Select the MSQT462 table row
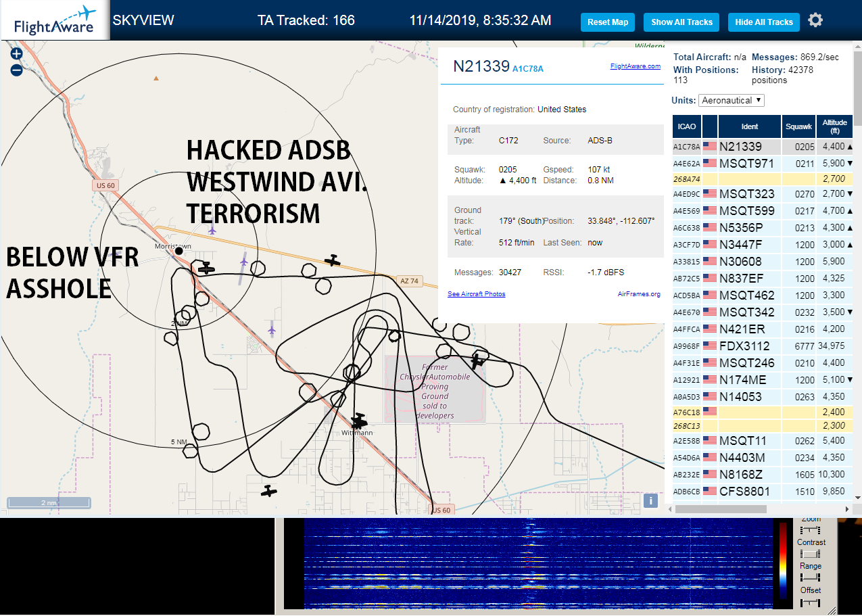Viewport: 862px width, 616px height. click(x=763, y=295)
